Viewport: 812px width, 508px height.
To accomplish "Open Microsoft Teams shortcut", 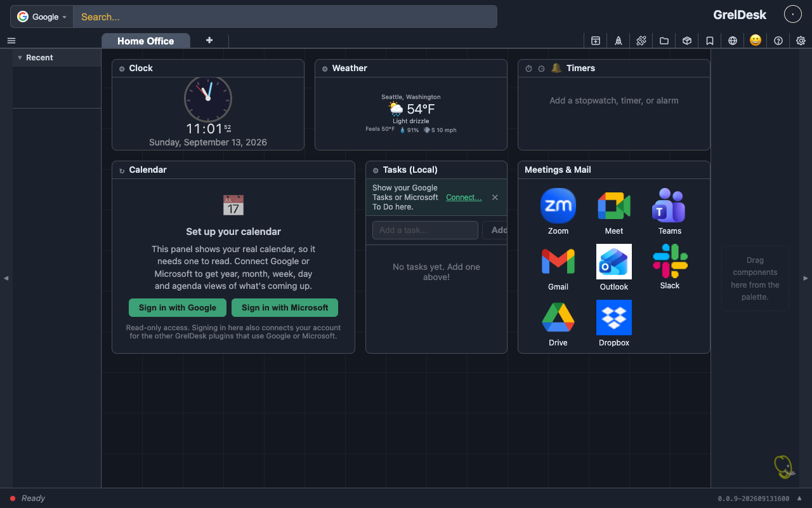I will pyautogui.click(x=670, y=212).
